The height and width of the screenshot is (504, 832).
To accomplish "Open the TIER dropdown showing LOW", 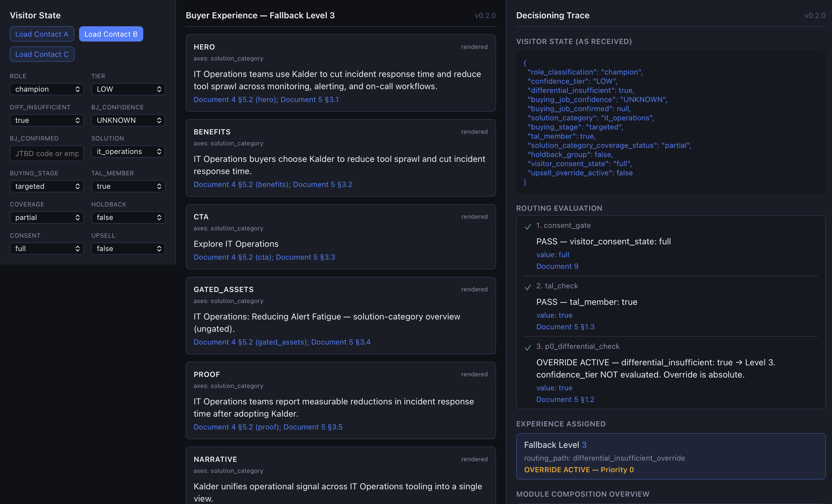I will 128,89.
